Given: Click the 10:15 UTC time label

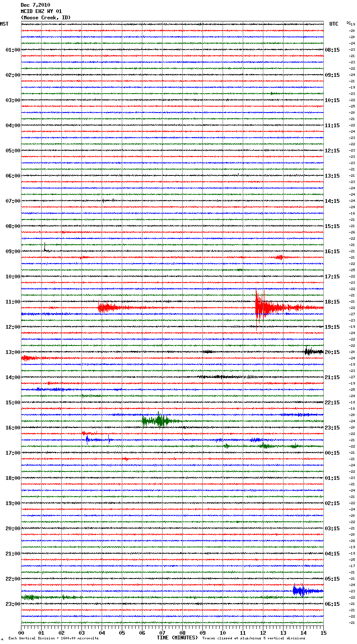Looking at the screenshot, I should coord(332,100).
